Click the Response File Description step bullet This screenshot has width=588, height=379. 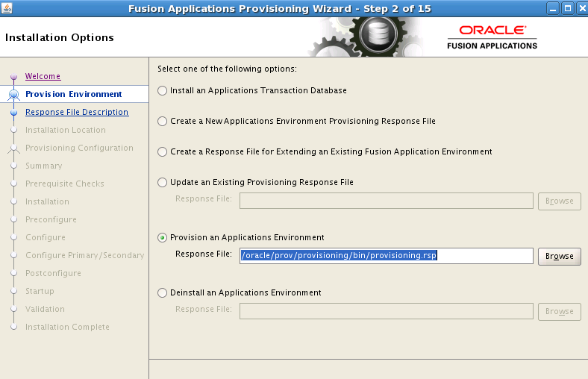coord(13,113)
